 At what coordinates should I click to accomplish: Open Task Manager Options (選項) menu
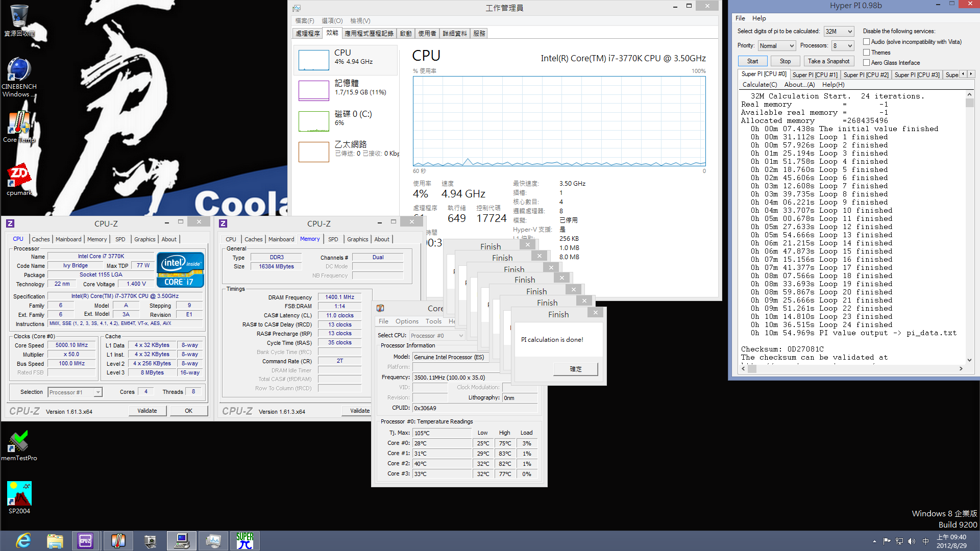332,21
